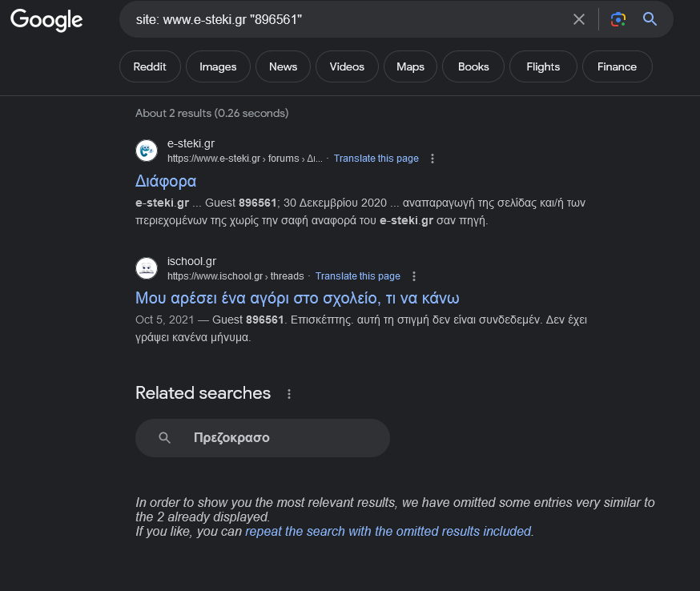This screenshot has height=591, width=700.
Task: Open the Μου αρέσει ένα αγόρι result
Action: (x=297, y=298)
